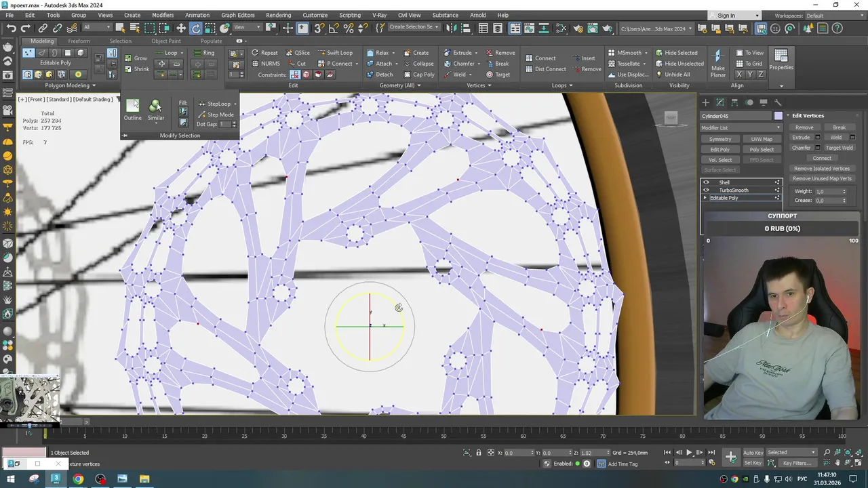Click the Symmetry modifier button

[x=719, y=140]
